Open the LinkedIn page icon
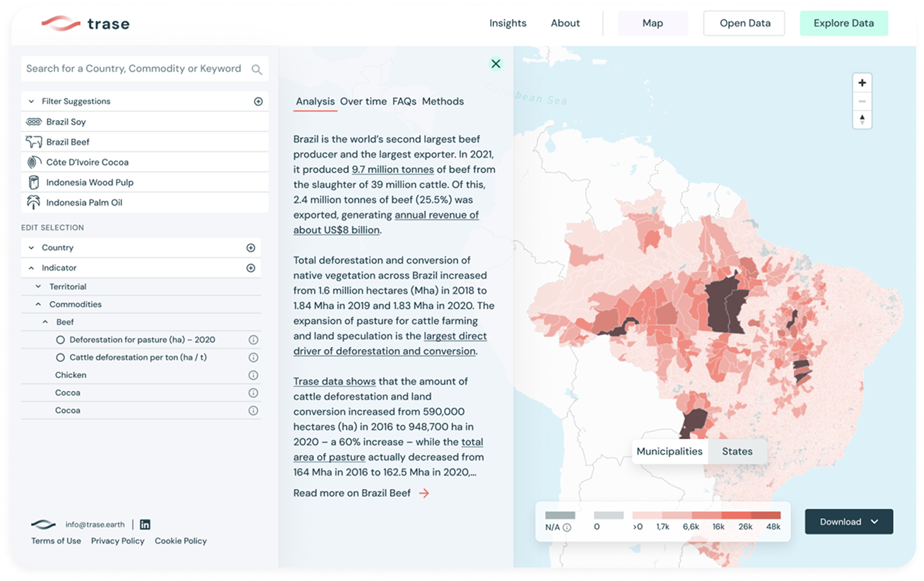This screenshot has height=581, width=924. (x=145, y=524)
